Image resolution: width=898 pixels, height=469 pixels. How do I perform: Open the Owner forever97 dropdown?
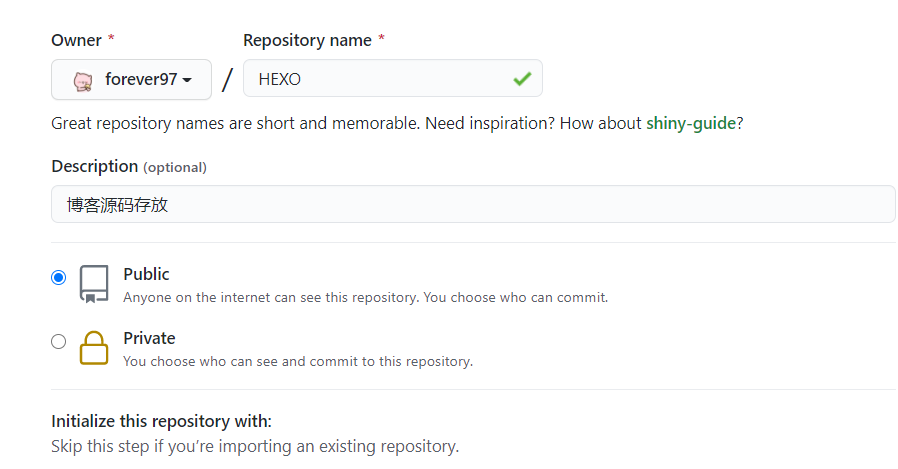pyautogui.click(x=131, y=80)
